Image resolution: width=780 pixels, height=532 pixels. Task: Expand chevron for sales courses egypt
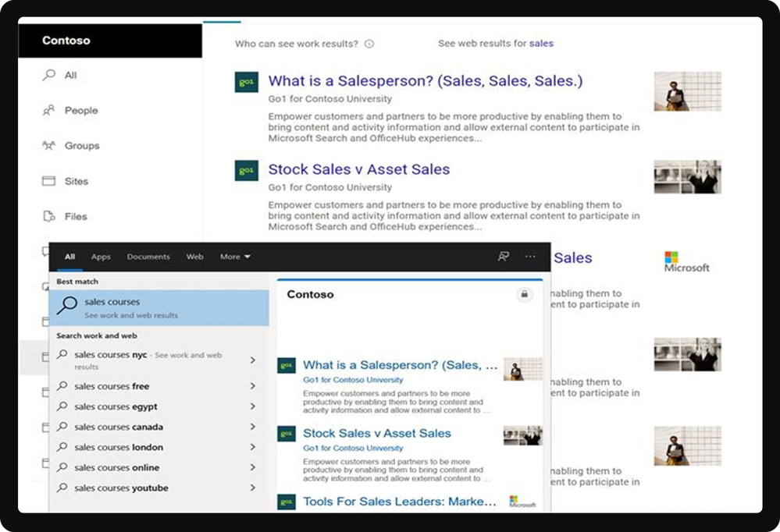[x=253, y=406]
